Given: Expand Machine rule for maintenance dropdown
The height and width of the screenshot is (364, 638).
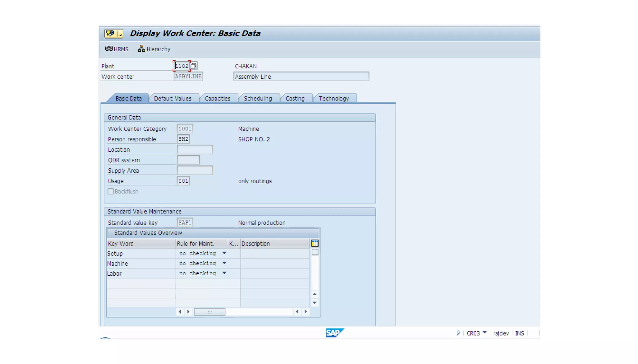Looking at the screenshot, I should 224,263.
